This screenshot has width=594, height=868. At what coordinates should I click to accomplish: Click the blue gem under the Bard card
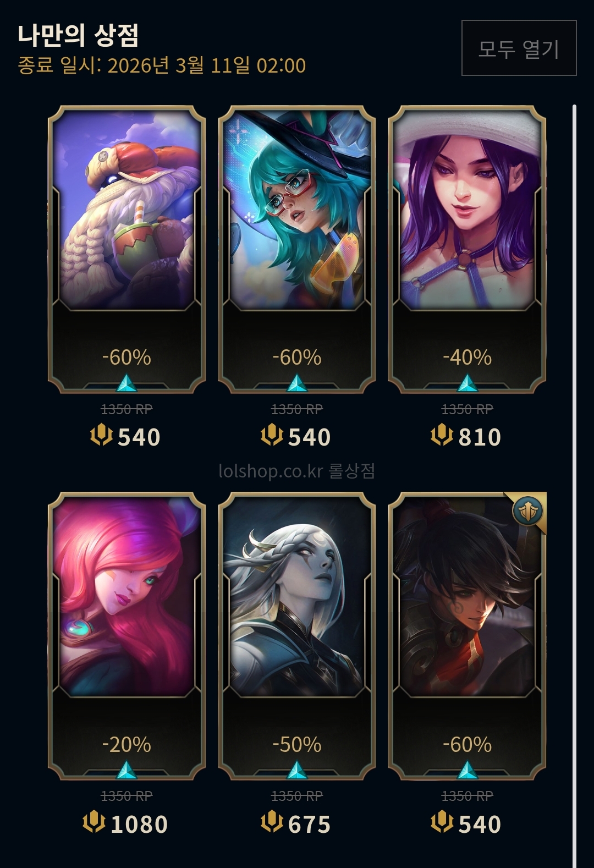(x=127, y=383)
